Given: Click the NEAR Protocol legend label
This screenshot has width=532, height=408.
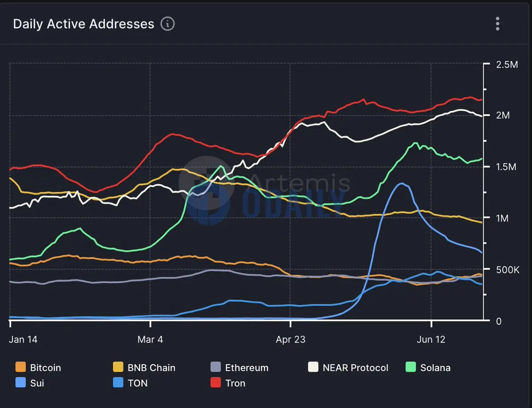Looking at the screenshot, I should point(356,368).
